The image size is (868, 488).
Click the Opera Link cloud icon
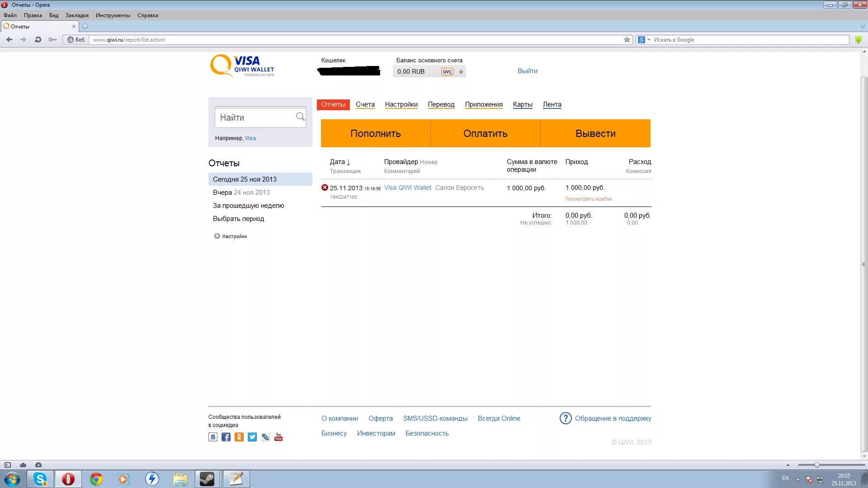[x=23, y=465]
